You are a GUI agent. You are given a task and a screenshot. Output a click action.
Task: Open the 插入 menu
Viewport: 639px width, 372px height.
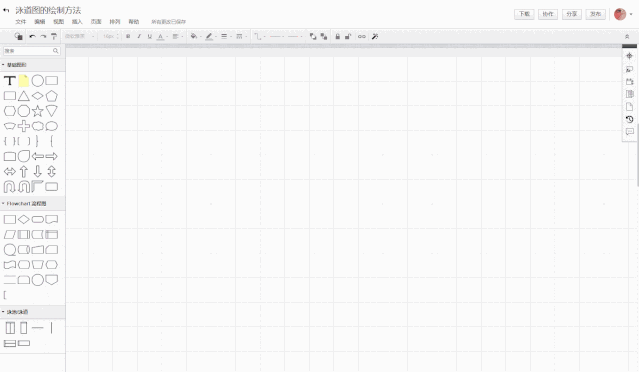point(77,22)
